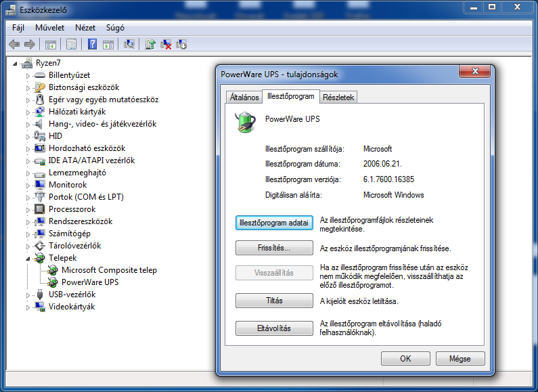
Task: Expand the Lemezmeghajtó node
Action: (x=28, y=173)
